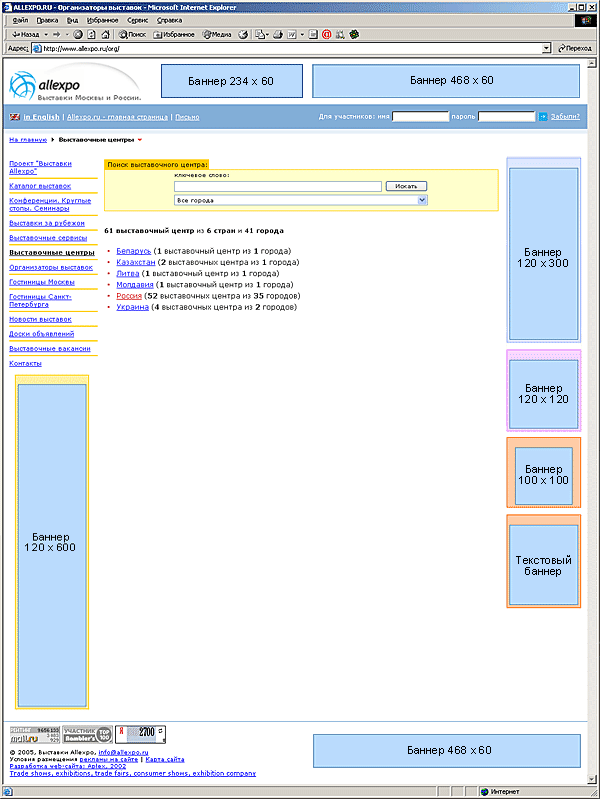Click the top Баннер 468 x 60 banner

click(x=446, y=81)
